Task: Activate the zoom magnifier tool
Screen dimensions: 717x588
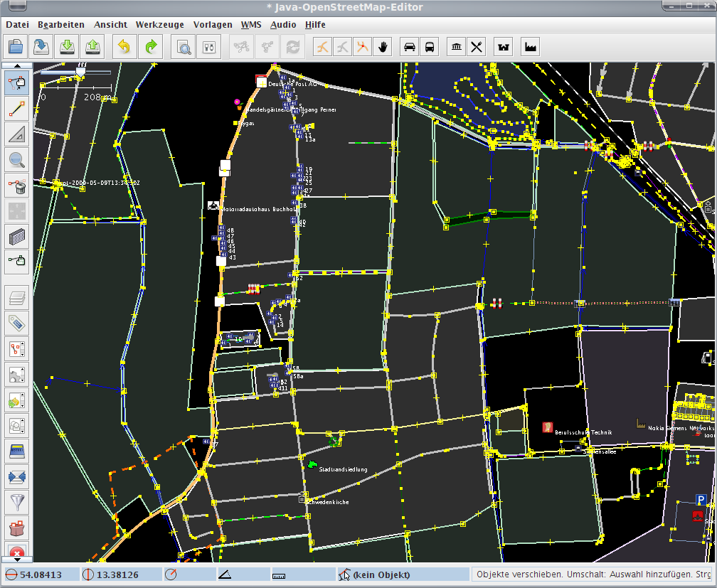Action: tap(16, 160)
